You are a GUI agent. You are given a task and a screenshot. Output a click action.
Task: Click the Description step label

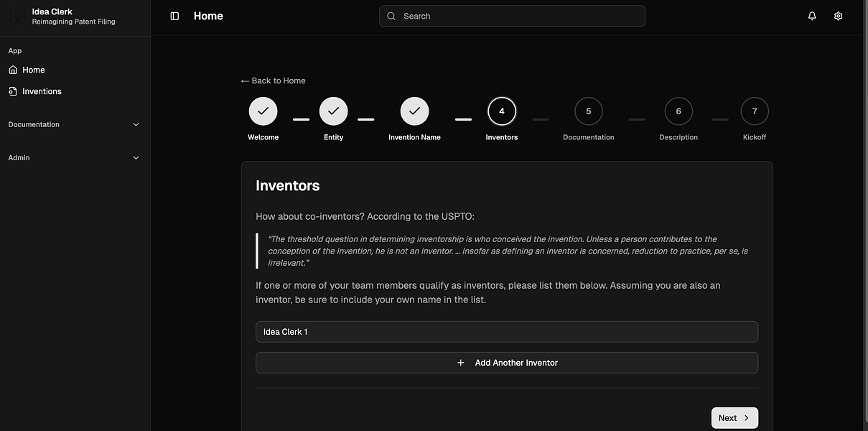click(678, 137)
